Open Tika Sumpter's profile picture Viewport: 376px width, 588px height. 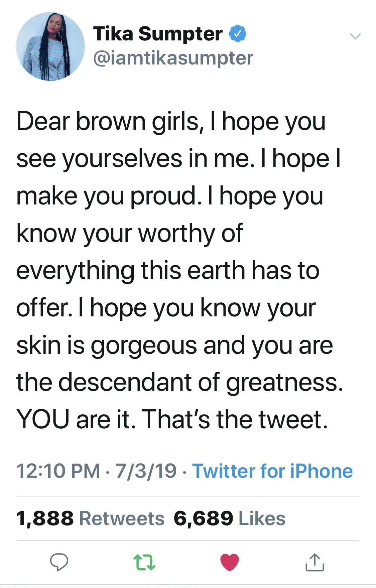(50, 46)
